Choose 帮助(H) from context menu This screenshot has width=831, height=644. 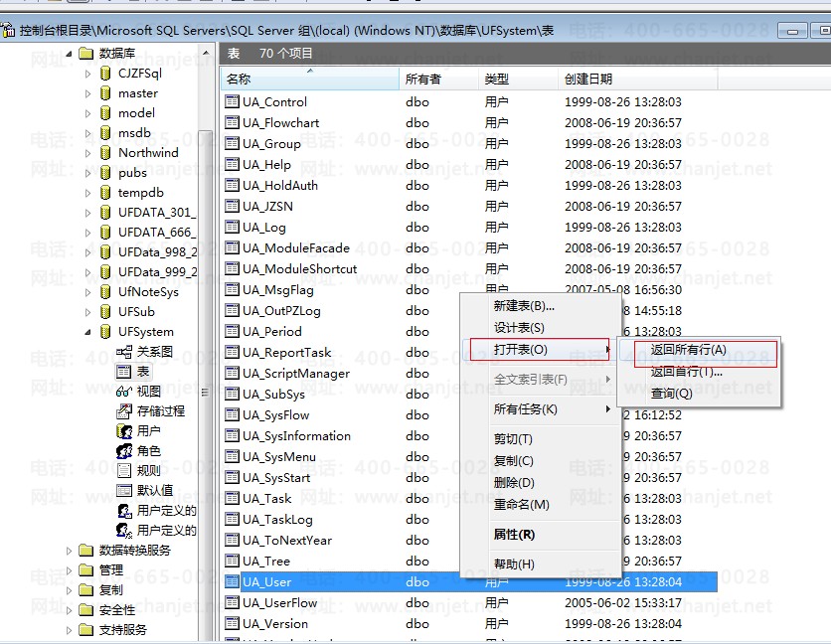[541, 563]
